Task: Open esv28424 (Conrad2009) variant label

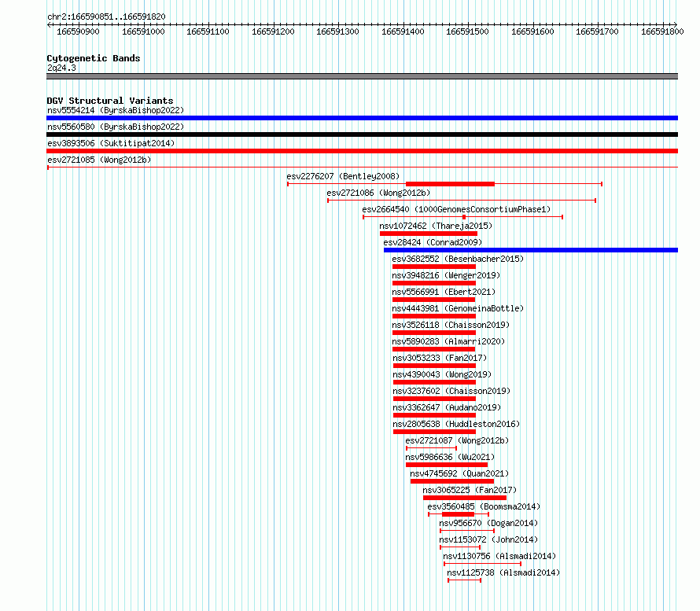Action: coord(433,242)
